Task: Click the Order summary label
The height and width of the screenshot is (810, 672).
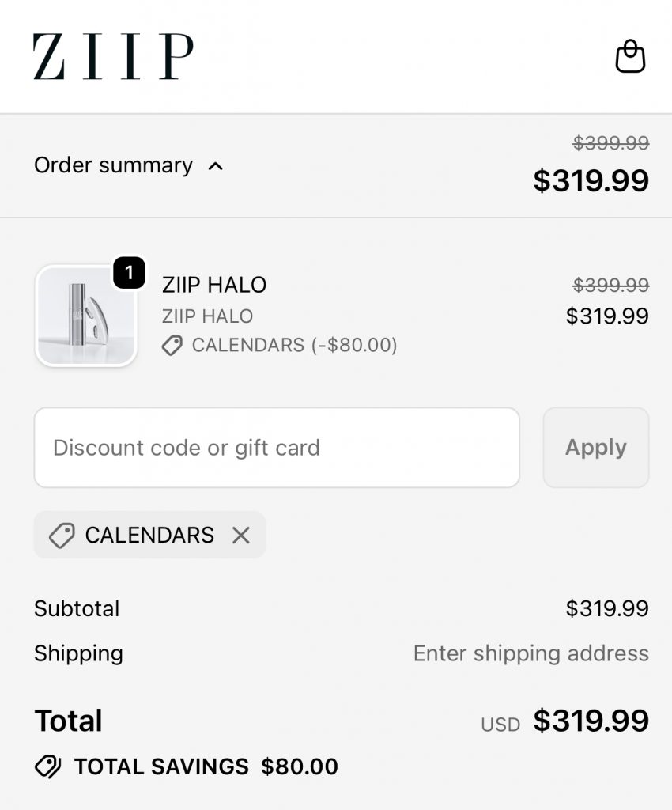Action: (x=113, y=165)
